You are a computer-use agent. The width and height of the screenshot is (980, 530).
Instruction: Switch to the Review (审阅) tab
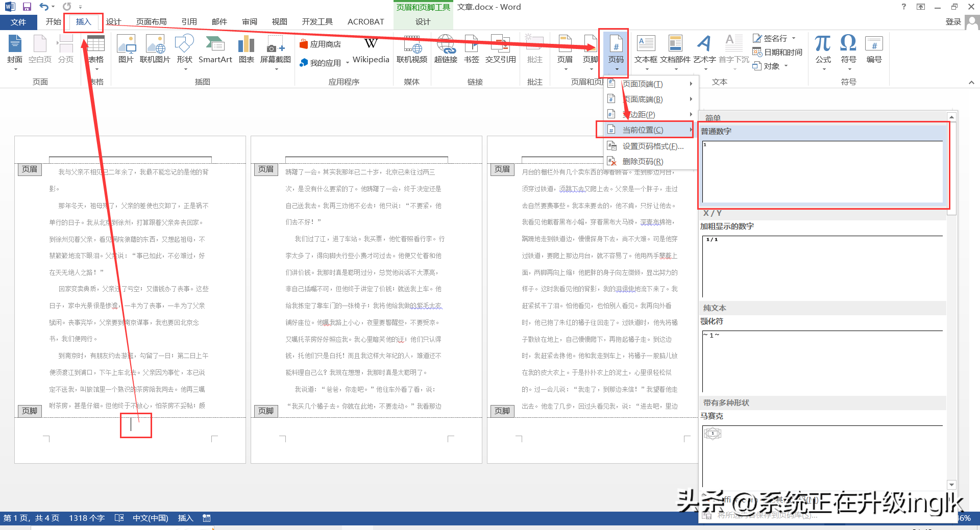pos(250,21)
